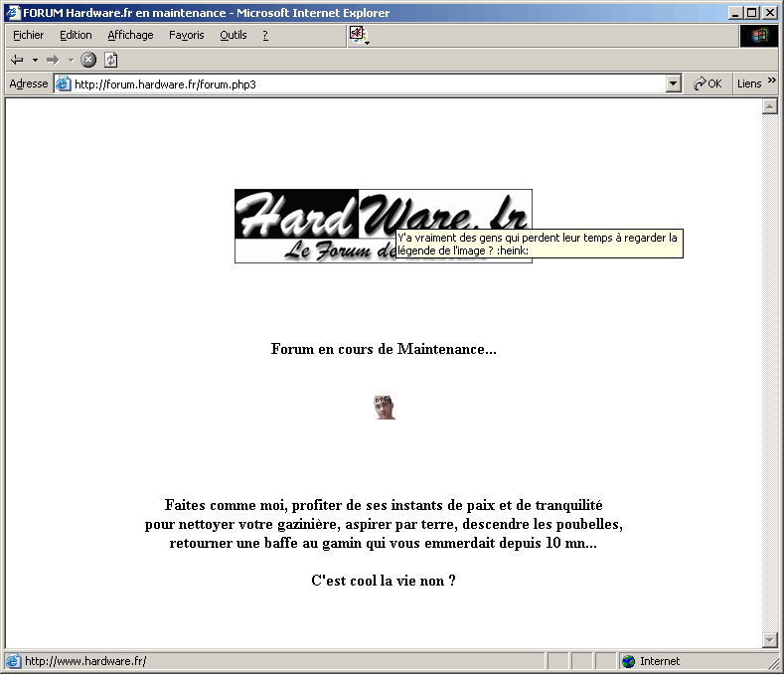The width and height of the screenshot is (784, 674).
Task: Open the Fichier menu
Action: tap(29, 35)
